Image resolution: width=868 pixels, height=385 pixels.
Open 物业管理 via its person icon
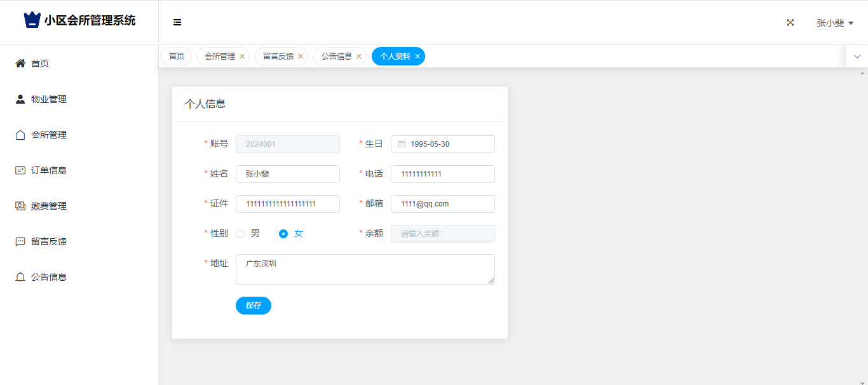click(x=20, y=99)
